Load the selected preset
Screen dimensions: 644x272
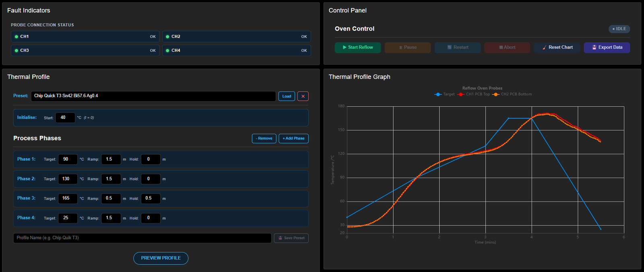point(287,96)
